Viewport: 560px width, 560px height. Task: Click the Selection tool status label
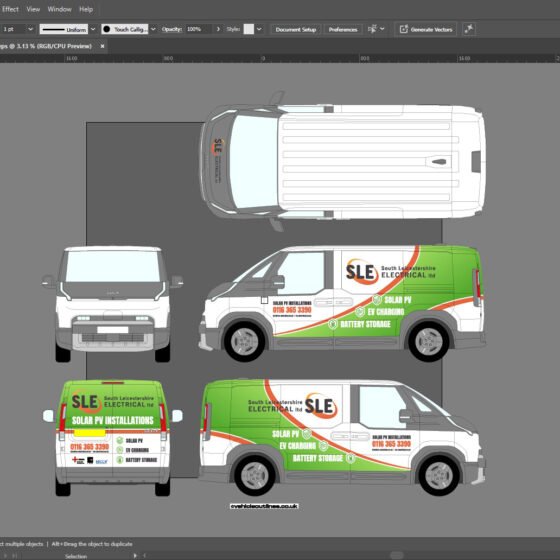point(76,556)
